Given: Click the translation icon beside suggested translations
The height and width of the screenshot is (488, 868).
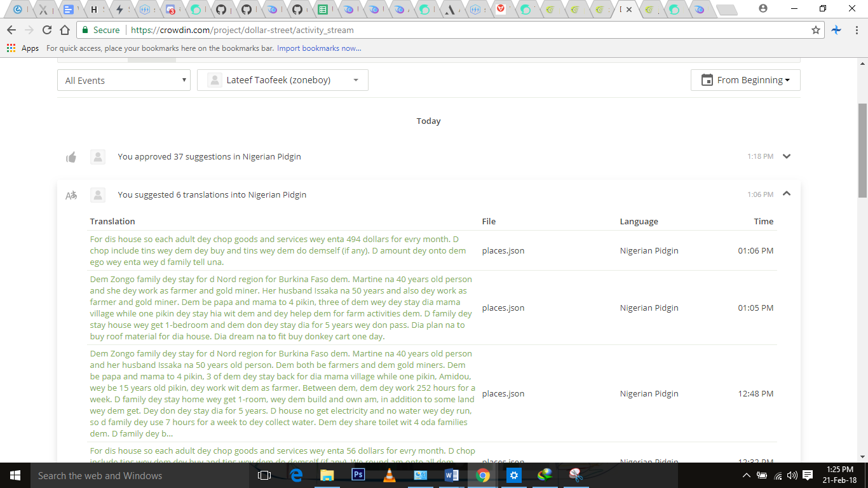Looking at the screenshot, I should 71,195.
